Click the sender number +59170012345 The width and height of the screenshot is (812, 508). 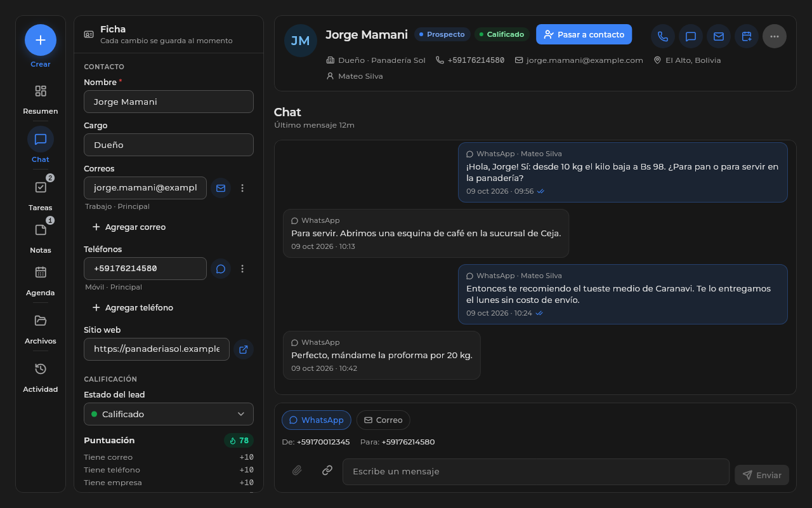coord(323,442)
